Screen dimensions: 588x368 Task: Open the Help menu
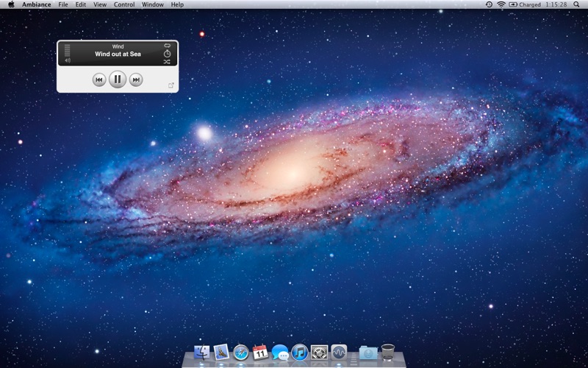click(x=177, y=4)
